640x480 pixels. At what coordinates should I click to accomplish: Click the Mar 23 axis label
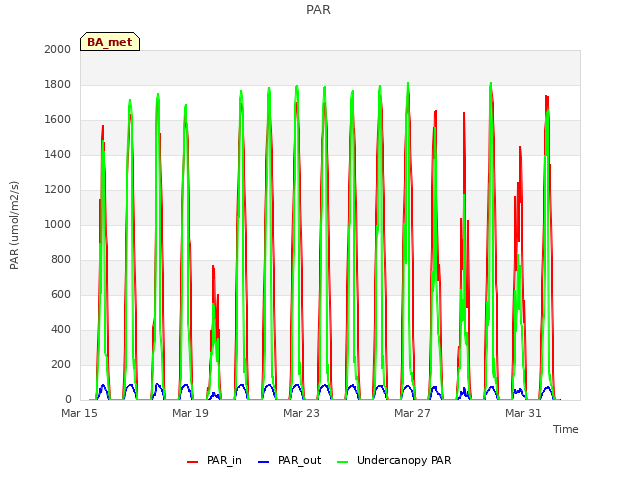tap(301, 413)
